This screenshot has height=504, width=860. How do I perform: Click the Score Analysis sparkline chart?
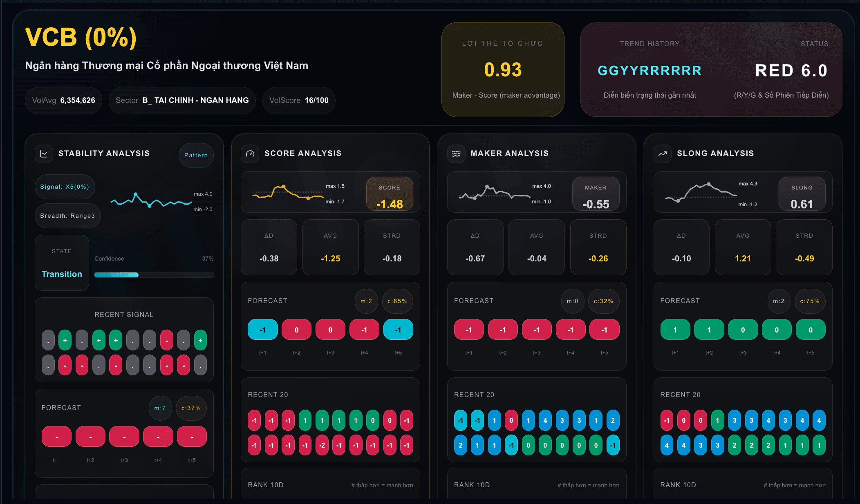[x=288, y=192]
